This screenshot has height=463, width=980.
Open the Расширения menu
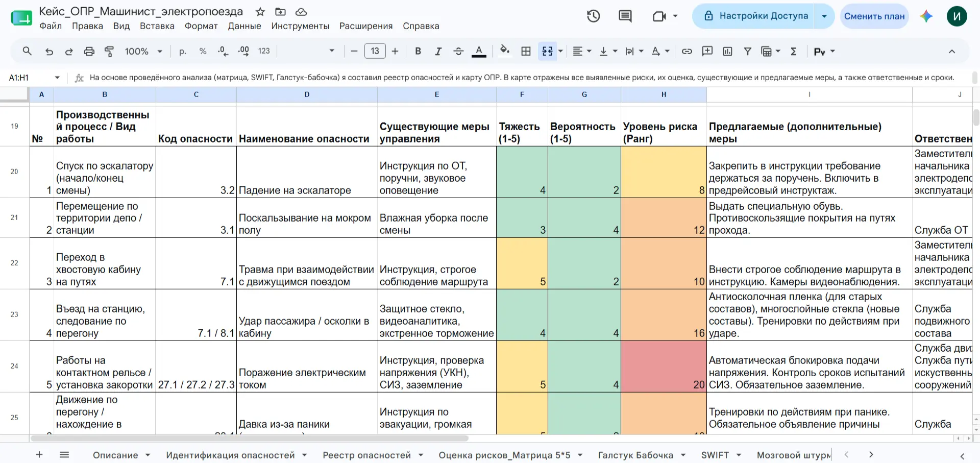tap(366, 26)
